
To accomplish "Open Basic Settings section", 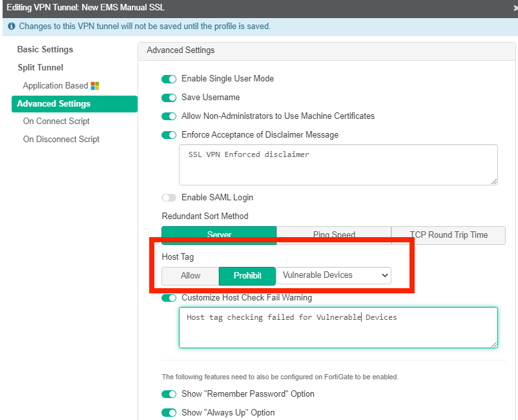I will [x=45, y=50].
